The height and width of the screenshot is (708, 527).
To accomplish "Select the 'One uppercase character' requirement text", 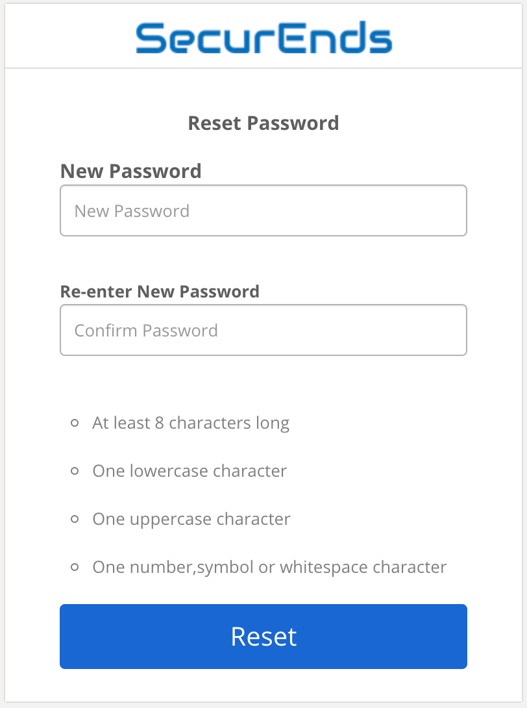I will click(x=191, y=519).
